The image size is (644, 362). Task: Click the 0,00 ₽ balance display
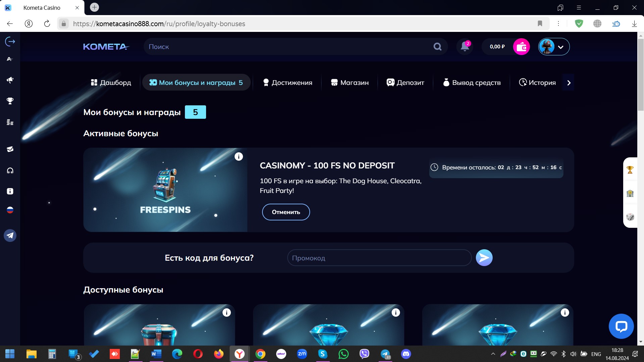click(497, 47)
